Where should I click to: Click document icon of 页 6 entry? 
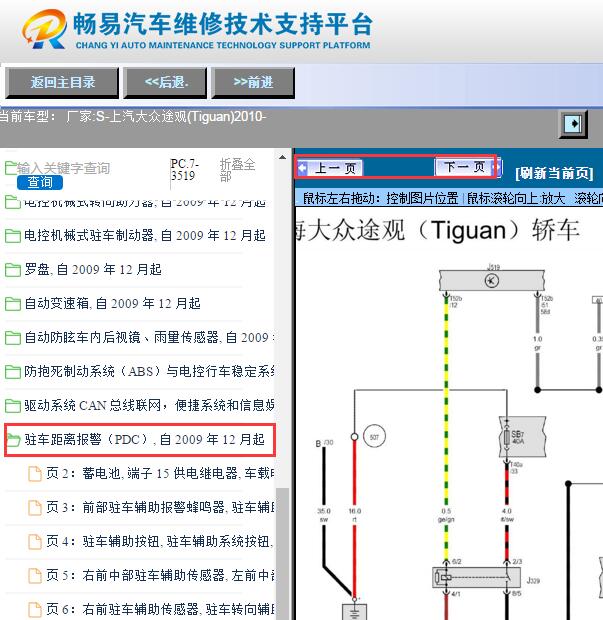click(35, 610)
